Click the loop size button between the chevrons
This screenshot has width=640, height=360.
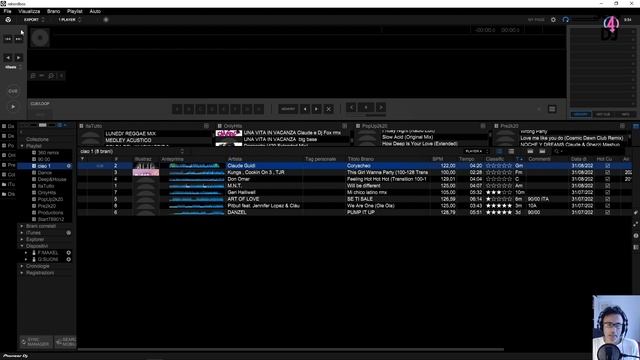point(366,107)
